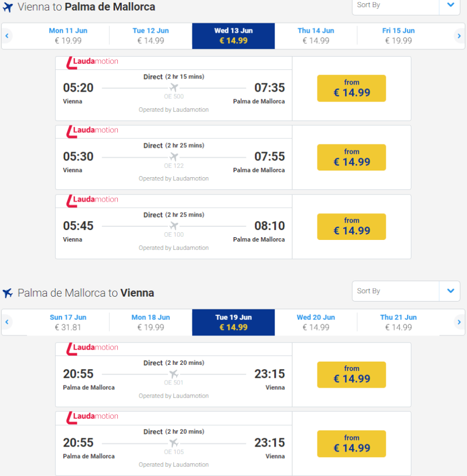The image size is (467, 476).
Task: Click the airplane icon on flight OE 122
Action: coord(174,157)
